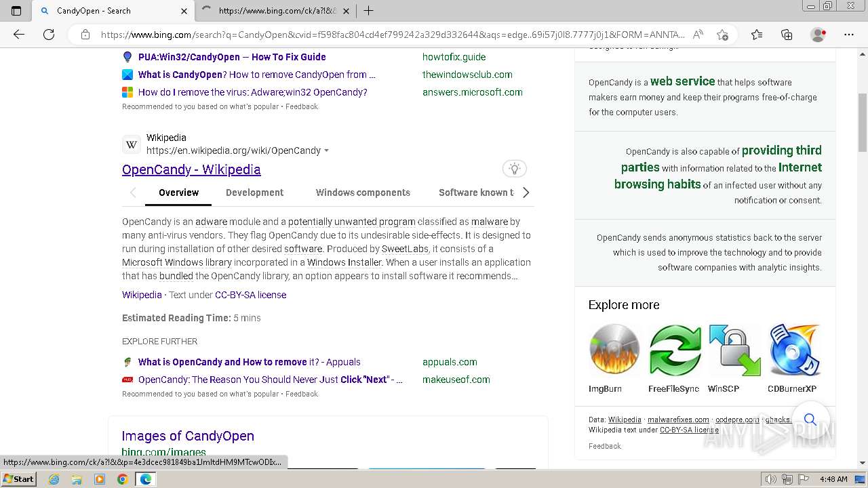
Task: Open the media player taskbar icon
Action: 100,479
